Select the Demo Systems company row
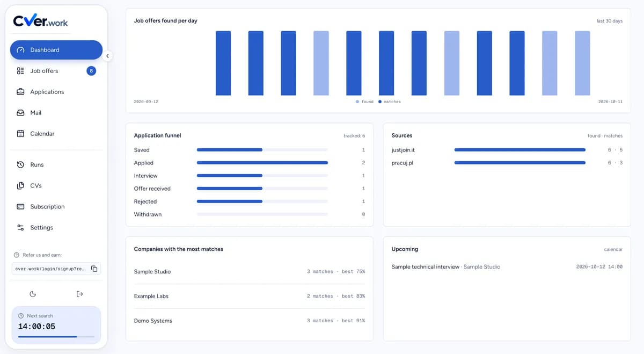Screen dimensions: 644x354 [x=250, y=321]
